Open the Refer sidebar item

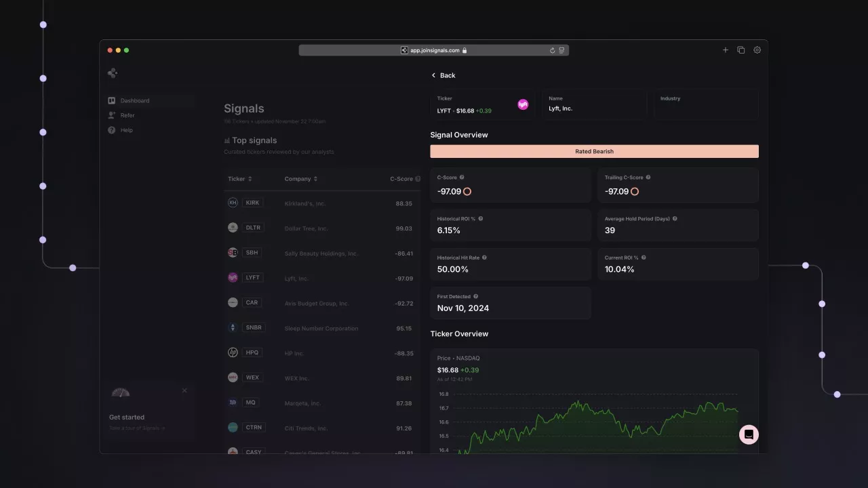click(127, 115)
